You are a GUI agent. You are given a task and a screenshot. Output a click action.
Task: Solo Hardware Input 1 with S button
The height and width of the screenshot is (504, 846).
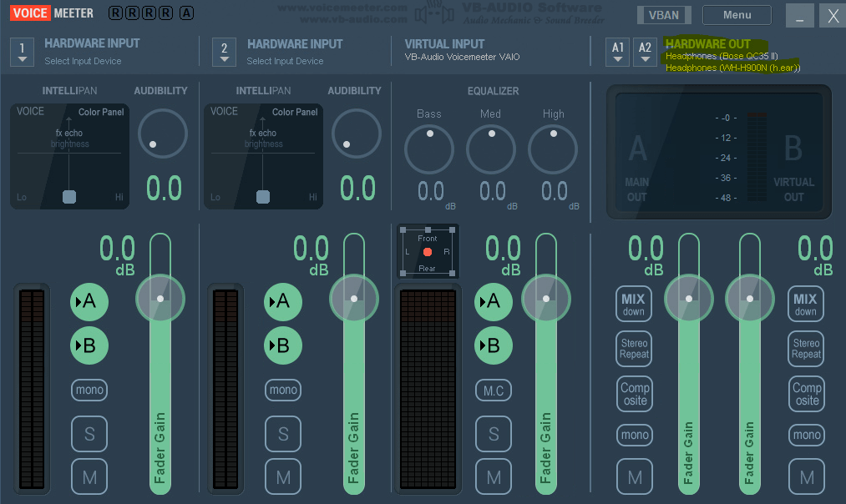click(x=89, y=434)
